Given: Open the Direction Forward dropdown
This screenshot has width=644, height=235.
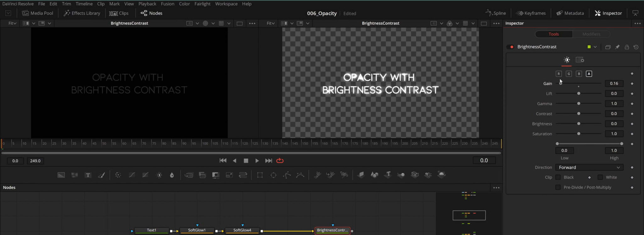Looking at the screenshot, I should coord(589,167).
